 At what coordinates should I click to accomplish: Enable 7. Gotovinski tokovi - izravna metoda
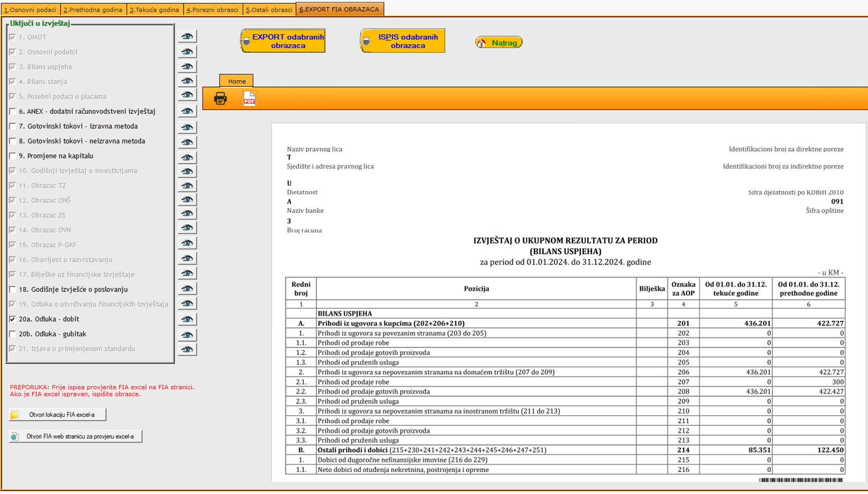click(13, 126)
